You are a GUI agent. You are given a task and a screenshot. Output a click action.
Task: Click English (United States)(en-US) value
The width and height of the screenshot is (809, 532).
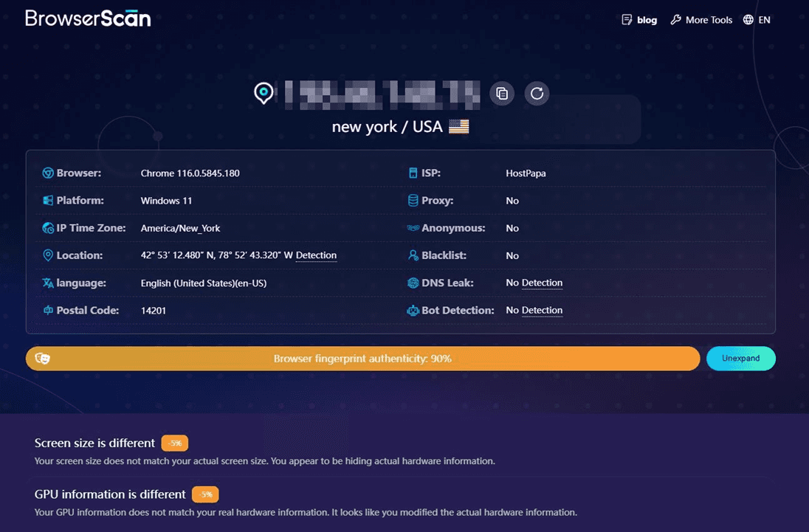click(x=204, y=283)
